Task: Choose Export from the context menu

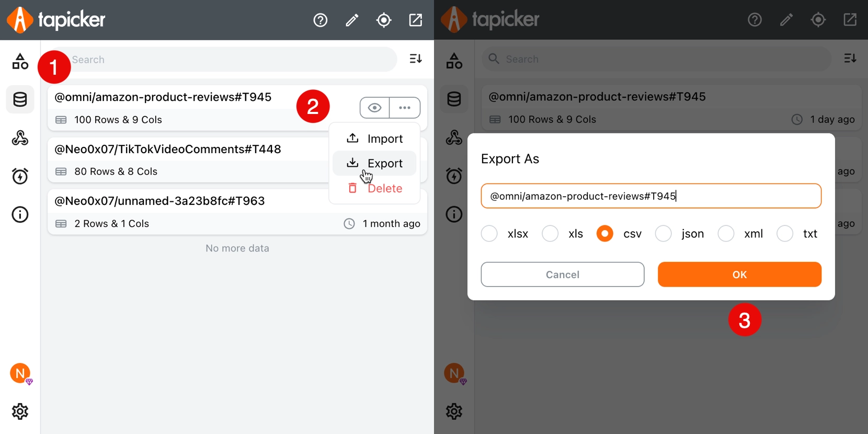Action: [375, 163]
